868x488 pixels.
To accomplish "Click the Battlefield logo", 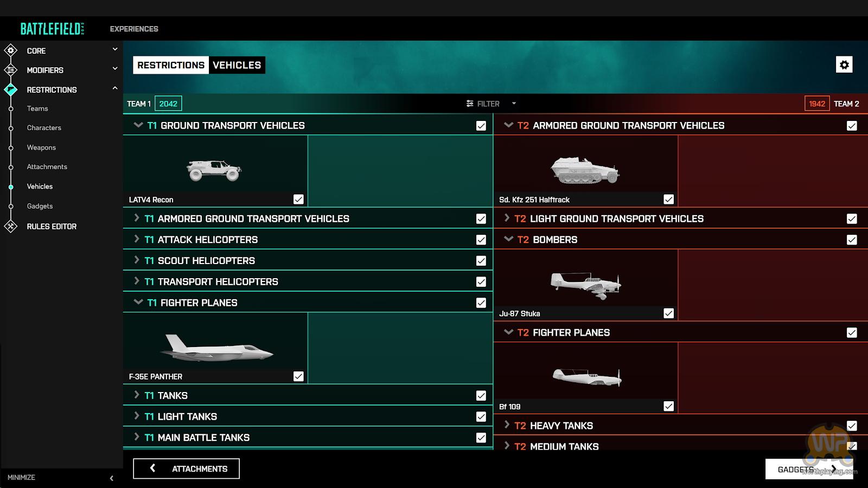I will pyautogui.click(x=52, y=29).
